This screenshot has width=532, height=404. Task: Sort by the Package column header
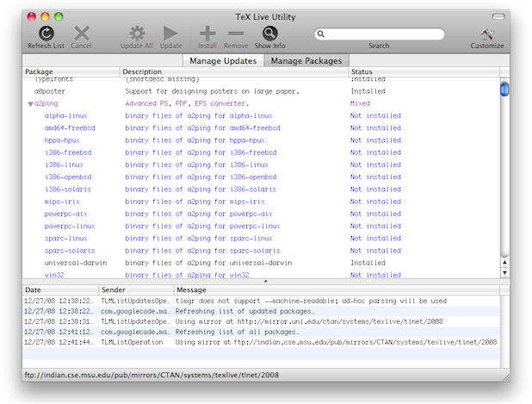tap(71, 71)
